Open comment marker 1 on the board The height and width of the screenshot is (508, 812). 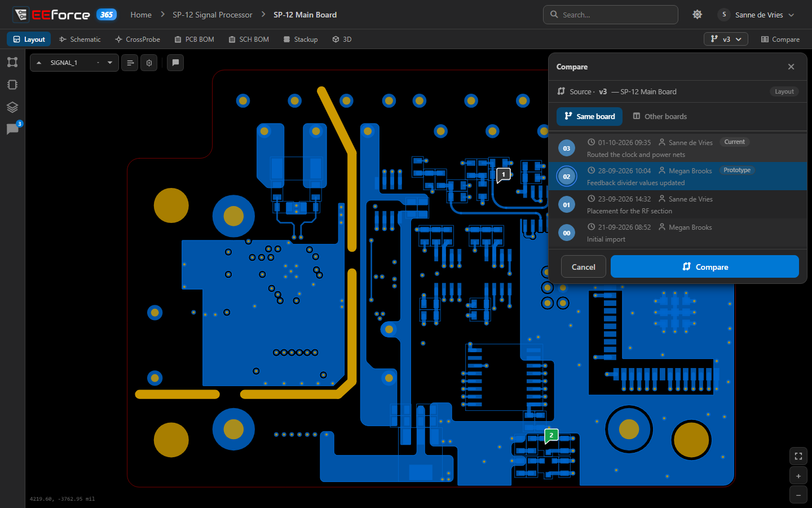[504, 175]
